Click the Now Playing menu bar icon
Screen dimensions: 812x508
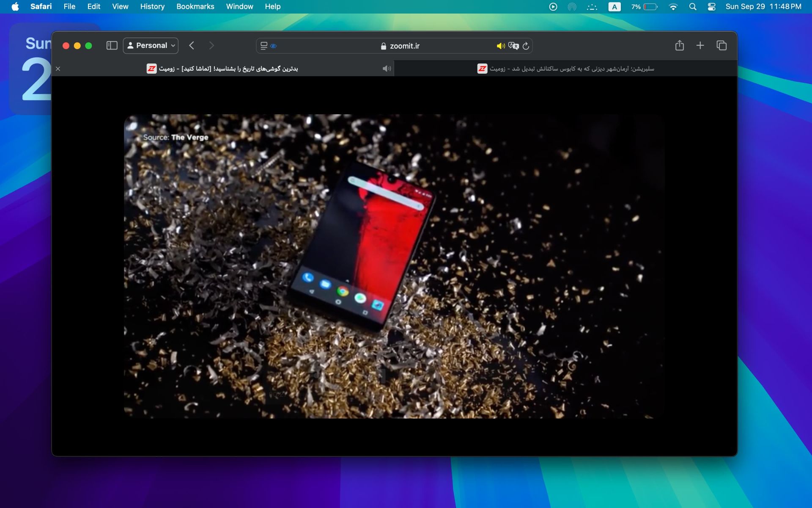point(553,7)
